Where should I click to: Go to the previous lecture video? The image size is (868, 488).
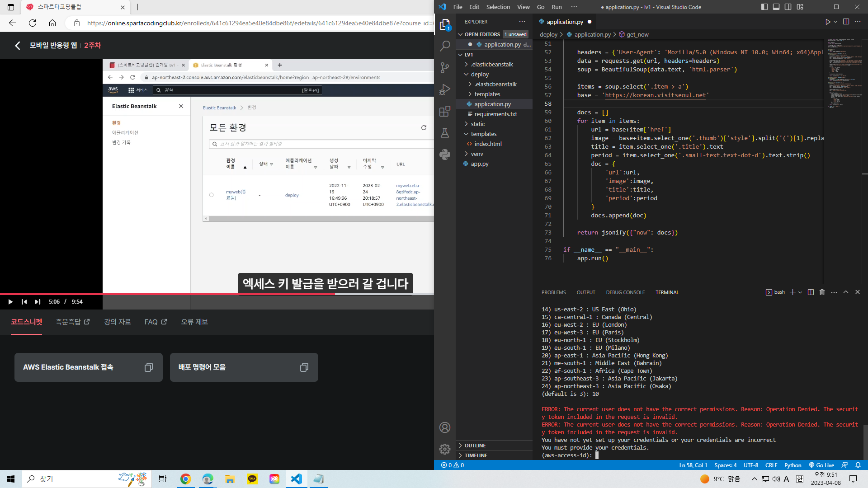coord(24,302)
